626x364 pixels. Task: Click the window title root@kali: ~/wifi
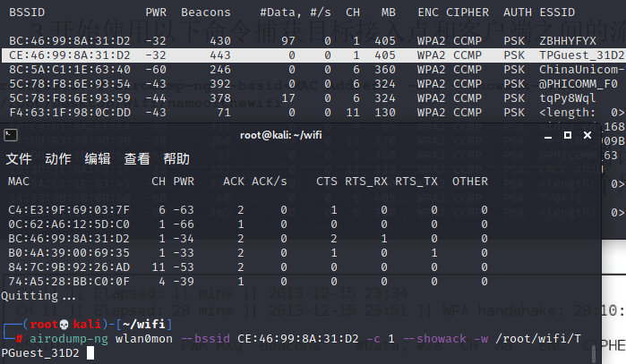[x=280, y=135]
